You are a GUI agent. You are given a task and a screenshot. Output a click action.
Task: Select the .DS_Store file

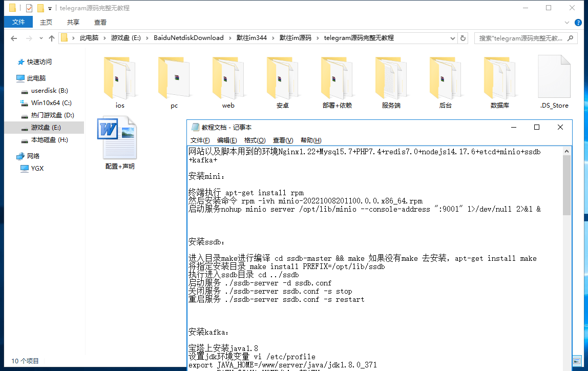(x=554, y=83)
